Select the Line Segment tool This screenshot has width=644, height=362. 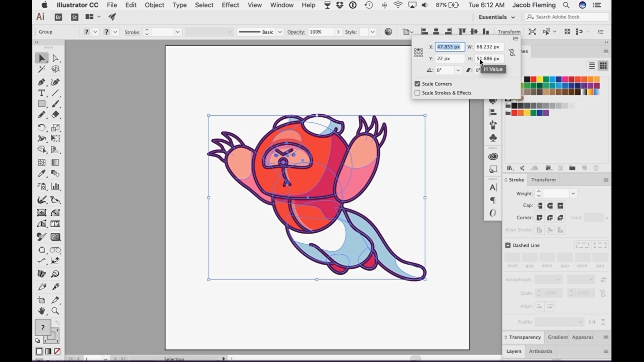point(55,93)
